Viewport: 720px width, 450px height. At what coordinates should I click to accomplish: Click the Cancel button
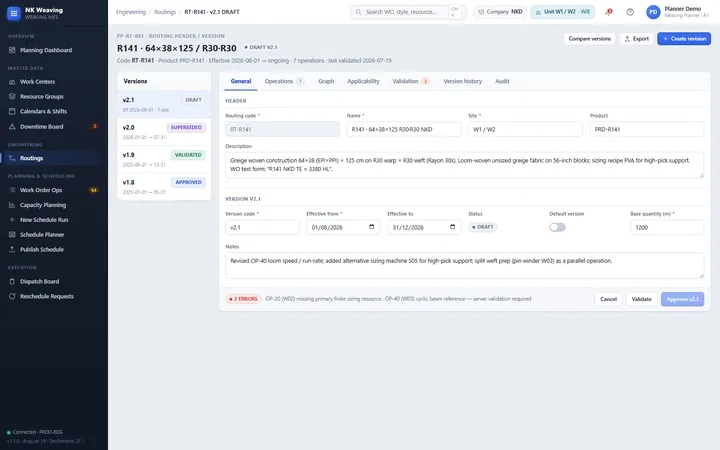pos(608,299)
